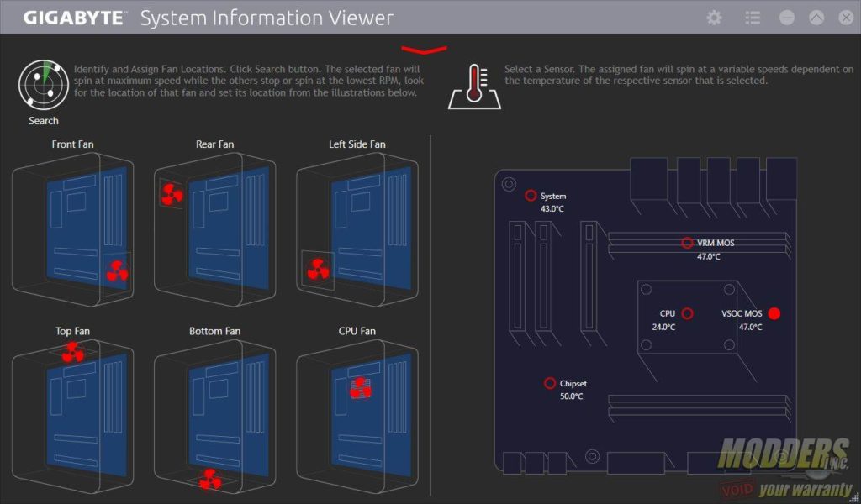Select the VSOC MOS sensor radio
The height and width of the screenshot is (504, 861).
coord(774,313)
